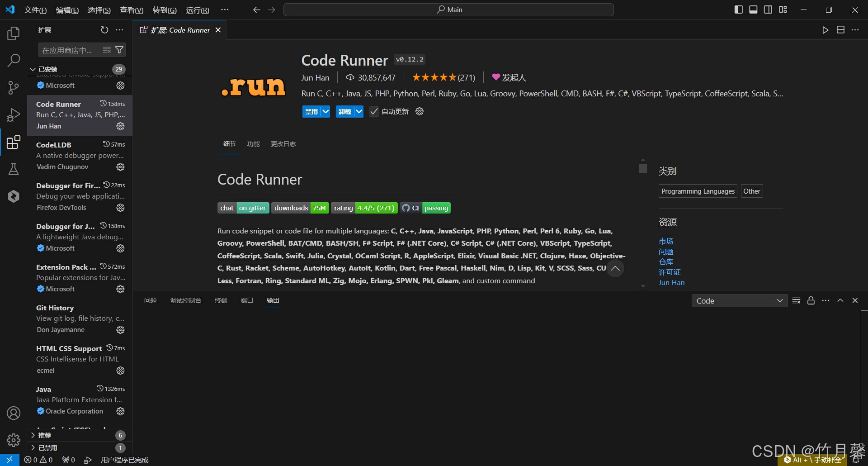Screen dimensions: 868x466
Task: Open settings gear next to auto update
Action: pyautogui.click(x=420, y=111)
